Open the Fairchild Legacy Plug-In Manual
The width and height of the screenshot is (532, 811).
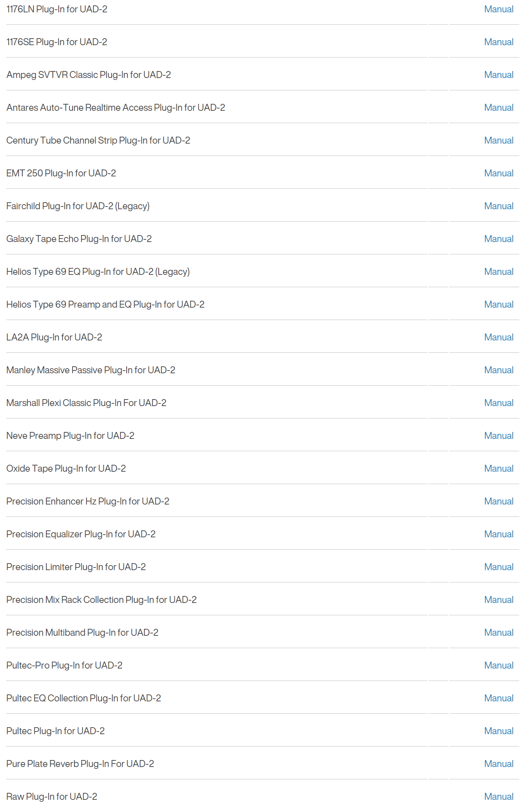tap(499, 206)
